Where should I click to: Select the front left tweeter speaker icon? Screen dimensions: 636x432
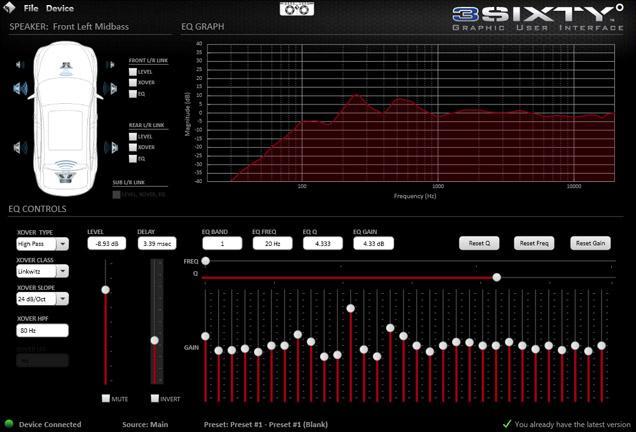point(20,65)
